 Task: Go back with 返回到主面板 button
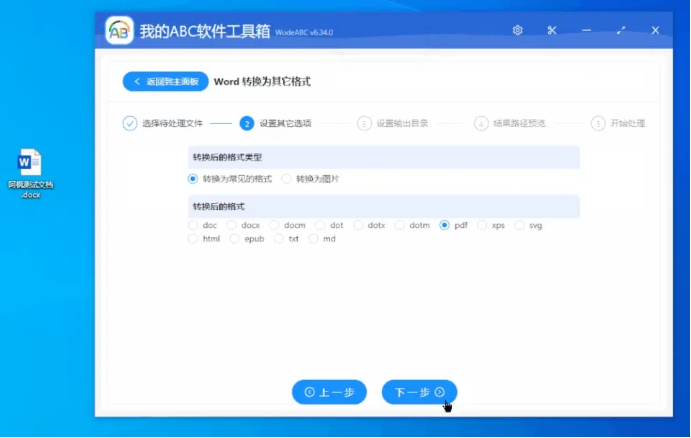[166, 81]
